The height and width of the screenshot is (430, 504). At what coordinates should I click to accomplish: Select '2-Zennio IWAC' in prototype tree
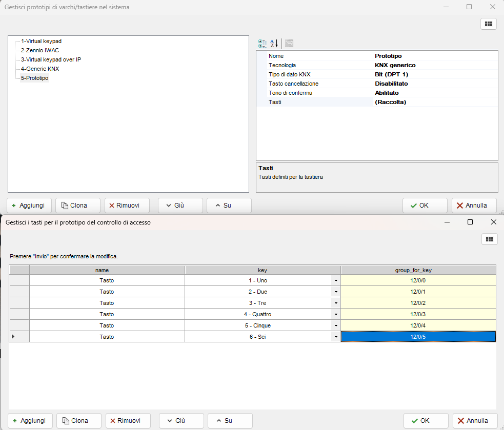point(39,50)
